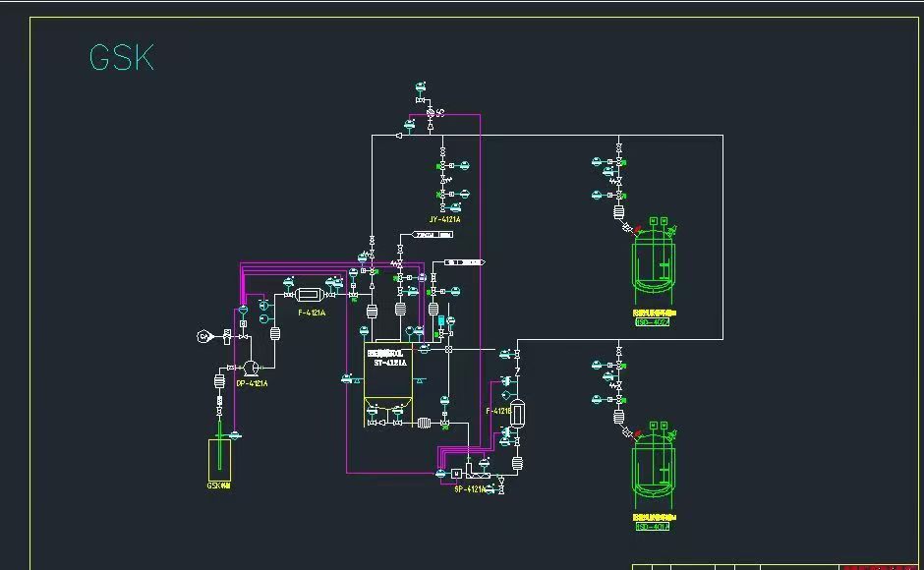Click the F-4121A filter symbol
Image resolution: width=924 pixels, height=570 pixels.
[x=310, y=294]
